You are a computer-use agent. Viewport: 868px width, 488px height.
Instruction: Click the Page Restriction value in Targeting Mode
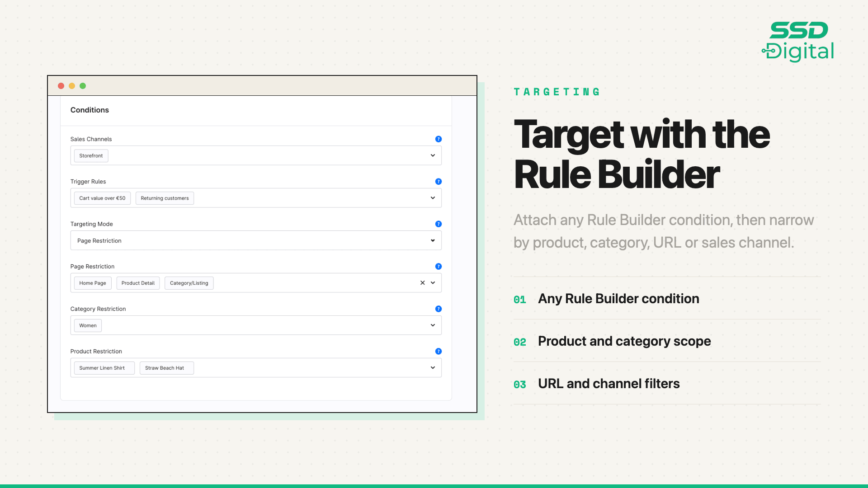coord(99,241)
